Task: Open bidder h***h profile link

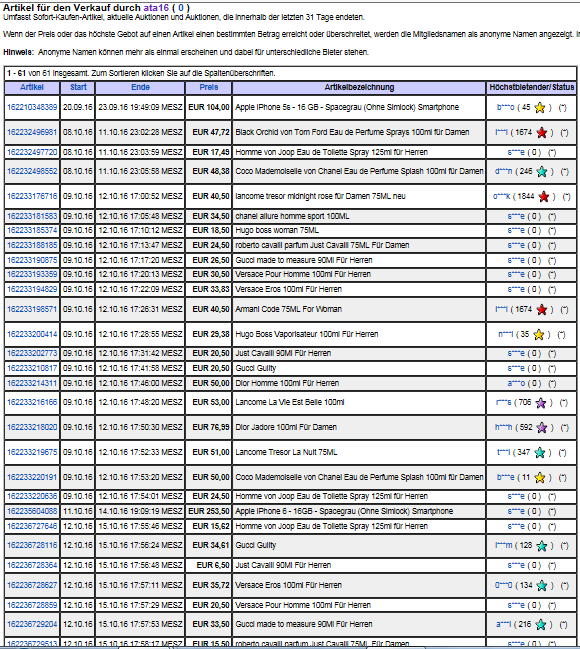Action: click(503, 427)
